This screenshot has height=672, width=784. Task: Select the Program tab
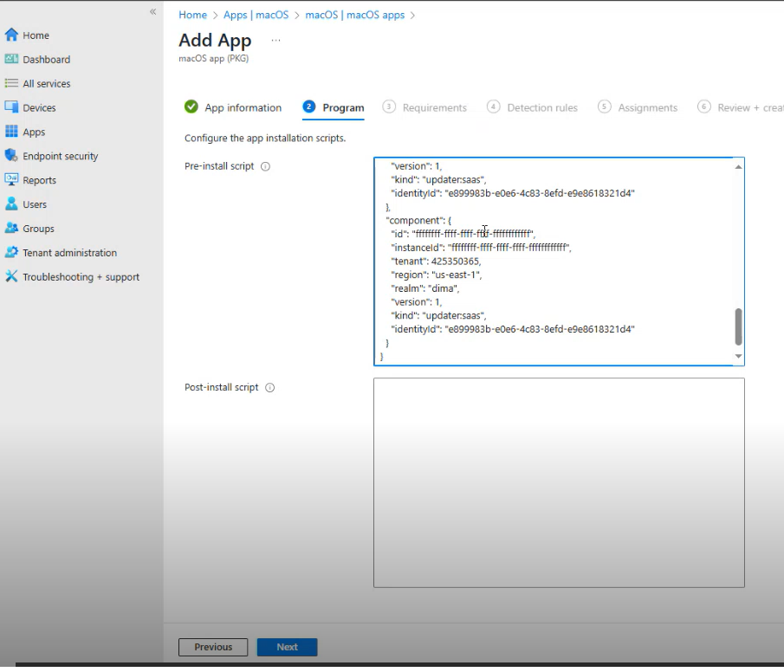[343, 107]
